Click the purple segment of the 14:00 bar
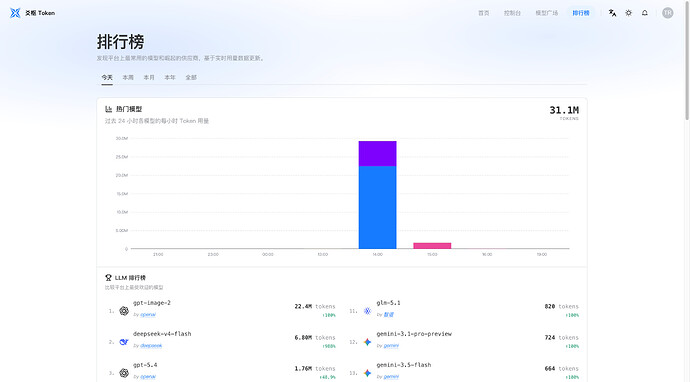The width and height of the screenshot is (690, 382). pos(378,154)
